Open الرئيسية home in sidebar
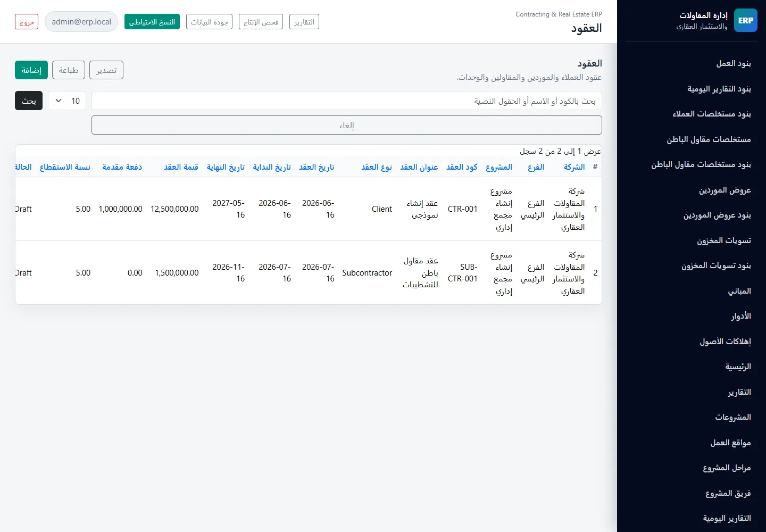This screenshot has height=532, width=766. click(738, 367)
